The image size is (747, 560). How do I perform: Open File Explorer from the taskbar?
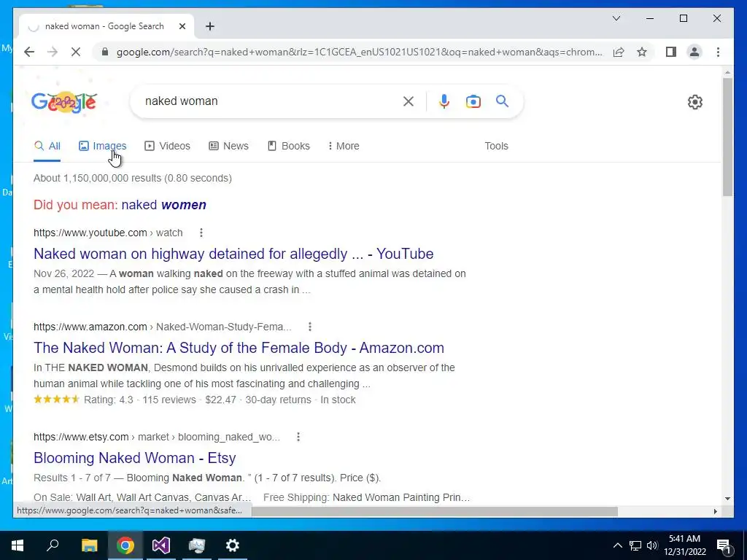click(89, 545)
